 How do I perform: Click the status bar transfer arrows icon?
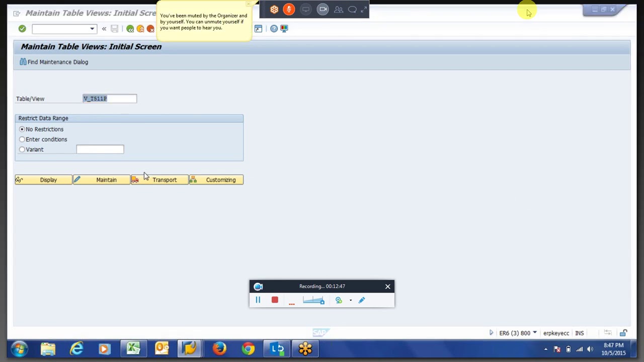608,332
